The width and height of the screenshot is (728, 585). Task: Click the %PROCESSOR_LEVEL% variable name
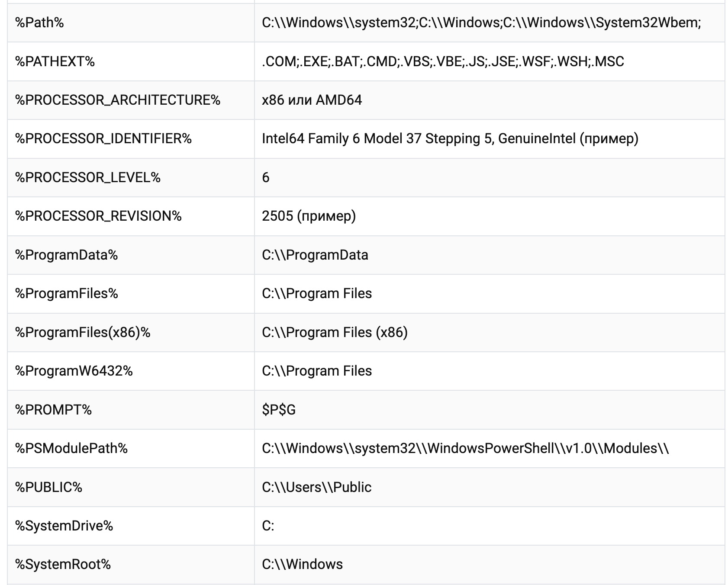(x=88, y=177)
